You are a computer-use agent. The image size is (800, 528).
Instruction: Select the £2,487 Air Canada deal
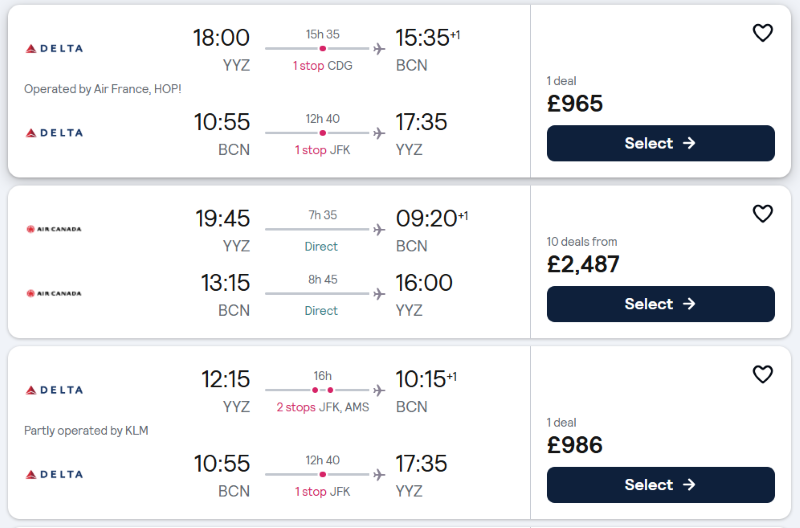661,304
